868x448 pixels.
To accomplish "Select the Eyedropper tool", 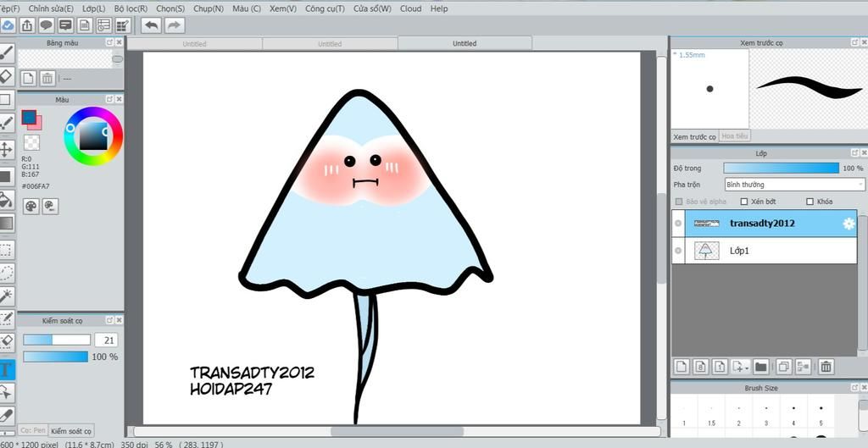I will coord(6,415).
